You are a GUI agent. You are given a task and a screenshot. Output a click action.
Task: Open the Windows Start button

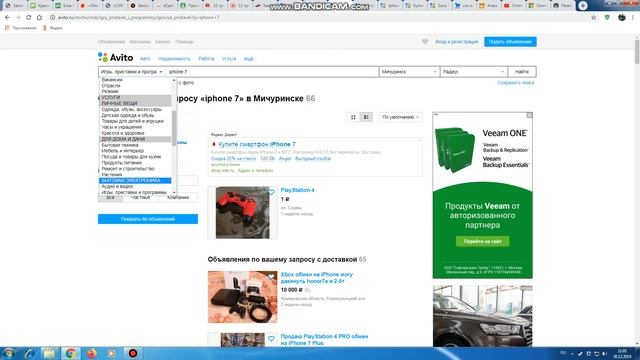[x=9, y=353]
